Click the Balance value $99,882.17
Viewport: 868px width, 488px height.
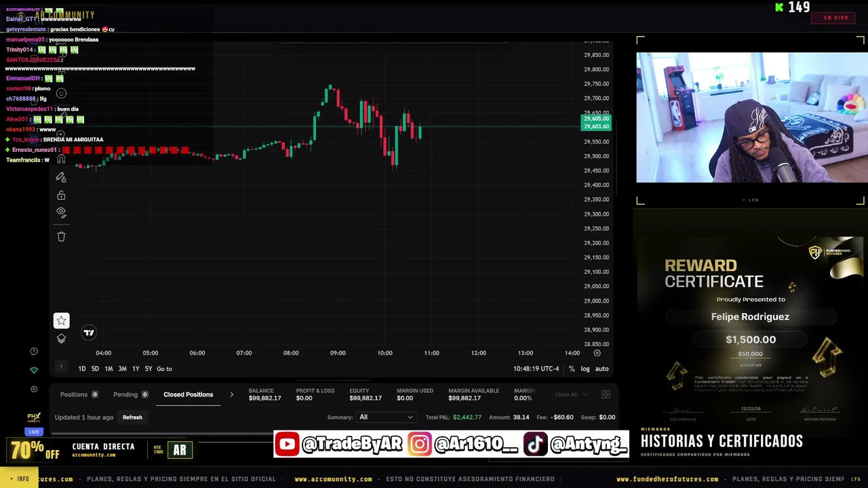pyautogui.click(x=264, y=398)
